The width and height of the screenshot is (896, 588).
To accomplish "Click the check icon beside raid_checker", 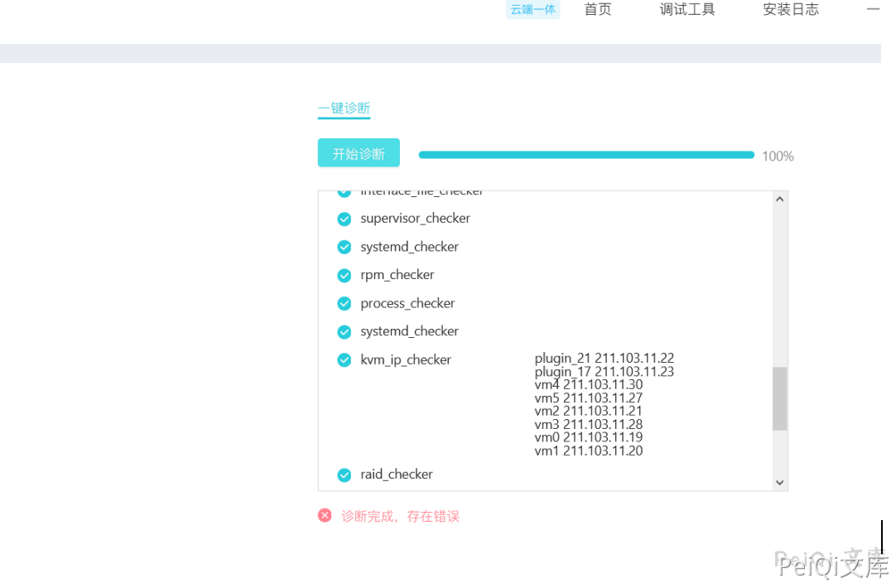I will [x=344, y=475].
